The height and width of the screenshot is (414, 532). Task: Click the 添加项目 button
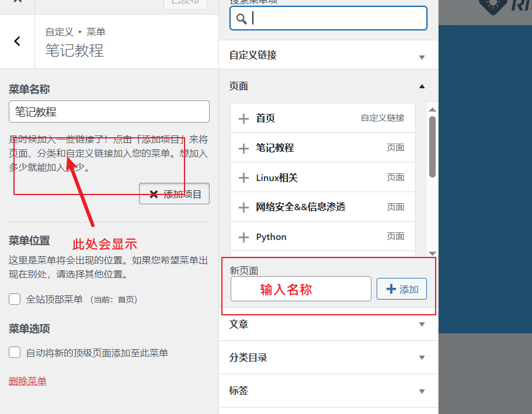(x=174, y=194)
